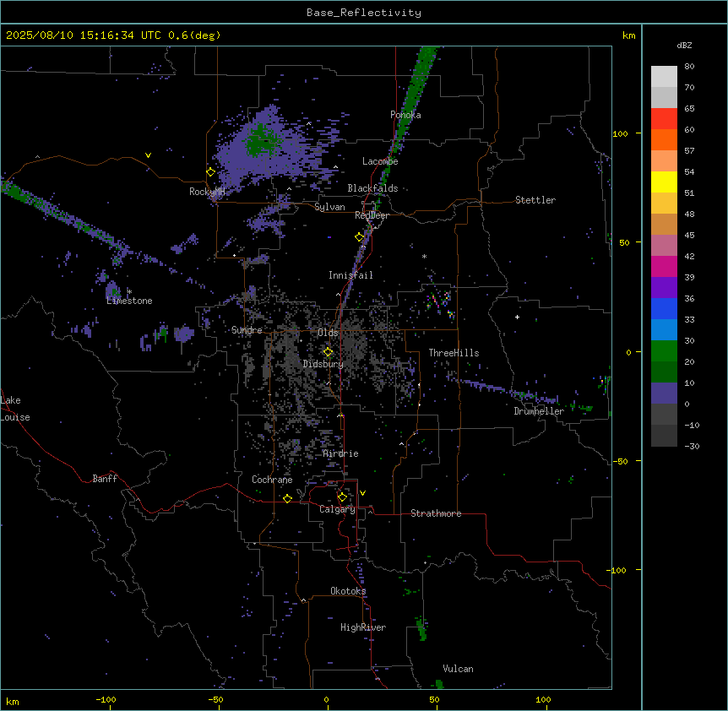Click the yellow diamond marker above Calgary
This screenshot has height=711, width=728.
click(342, 497)
